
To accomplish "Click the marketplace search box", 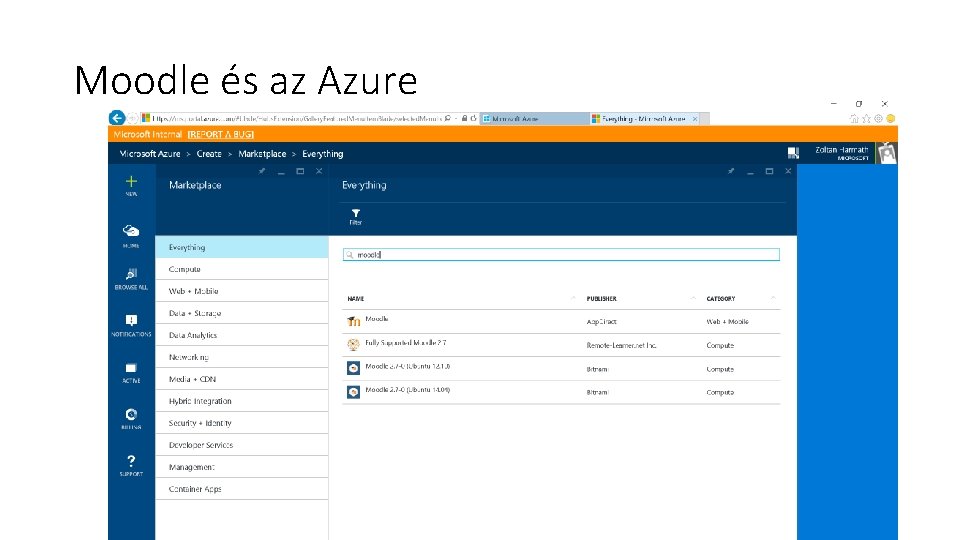I will click(561, 255).
